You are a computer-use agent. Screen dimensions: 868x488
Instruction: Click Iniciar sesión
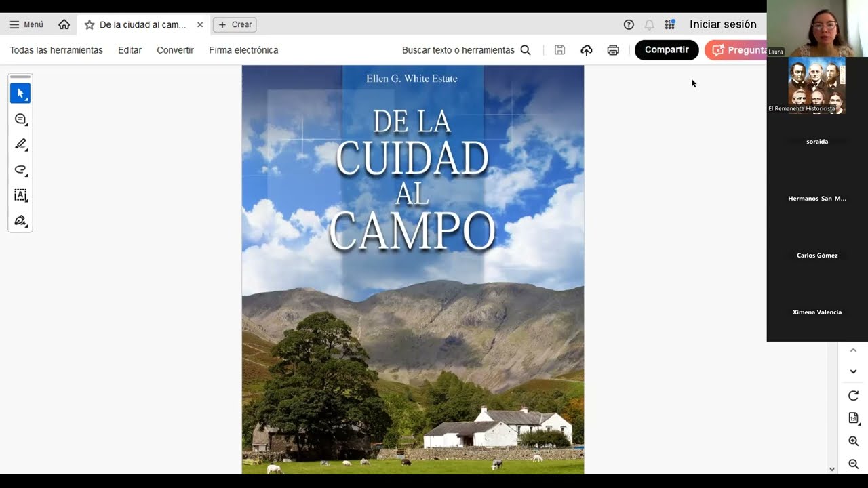(723, 24)
